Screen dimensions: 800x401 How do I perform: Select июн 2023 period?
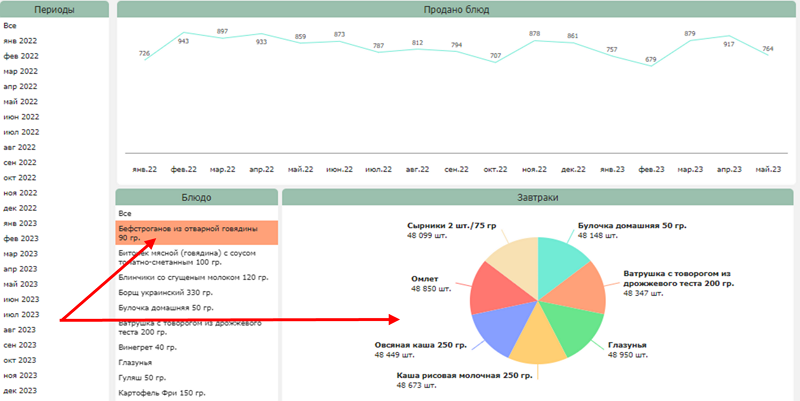21,299
